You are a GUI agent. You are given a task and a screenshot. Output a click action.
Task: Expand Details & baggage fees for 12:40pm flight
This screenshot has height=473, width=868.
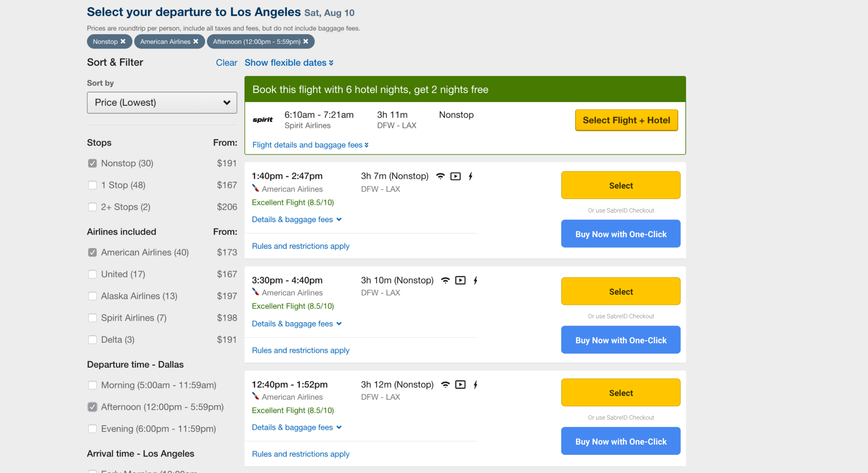[x=297, y=427]
